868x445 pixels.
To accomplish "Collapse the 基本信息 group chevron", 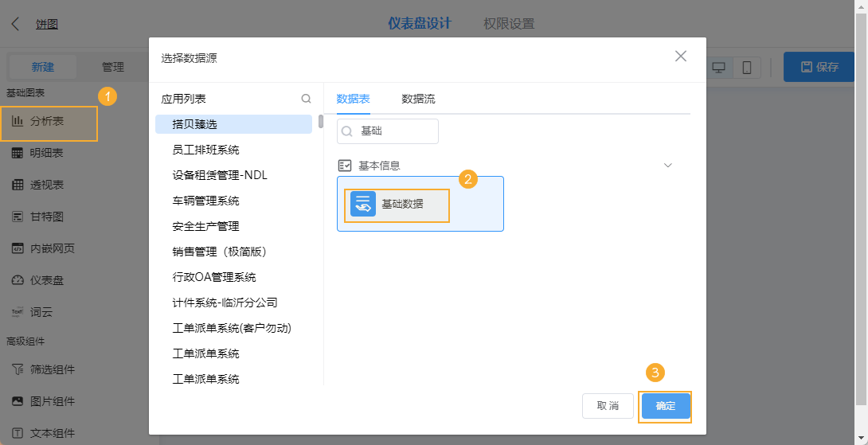I will click(x=668, y=165).
